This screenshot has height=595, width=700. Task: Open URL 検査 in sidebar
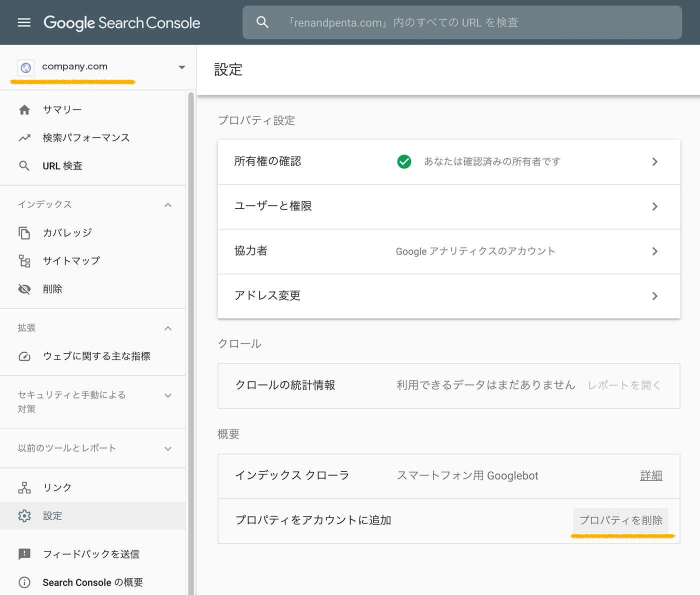tap(62, 166)
